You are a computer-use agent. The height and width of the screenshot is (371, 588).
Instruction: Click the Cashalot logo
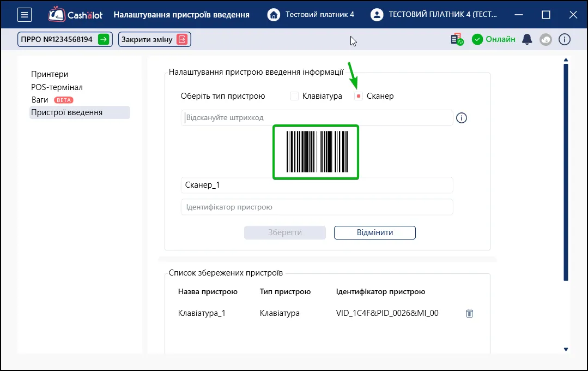[x=75, y=14]
